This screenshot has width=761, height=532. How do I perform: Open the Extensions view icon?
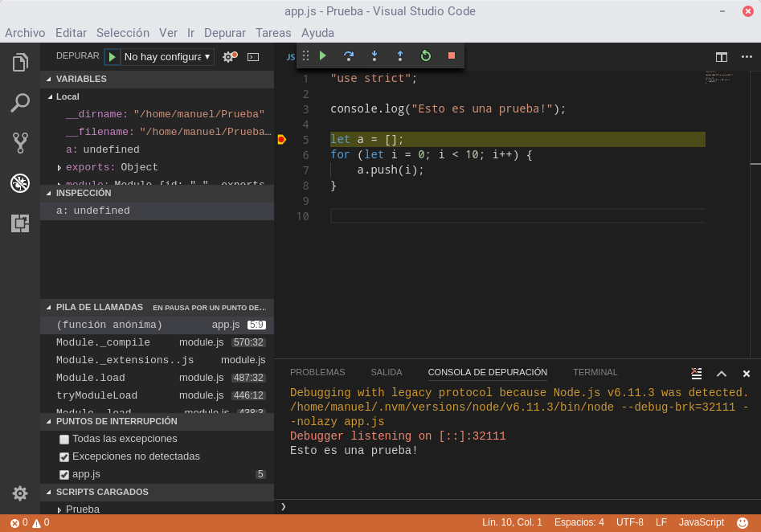coord(20,223)
